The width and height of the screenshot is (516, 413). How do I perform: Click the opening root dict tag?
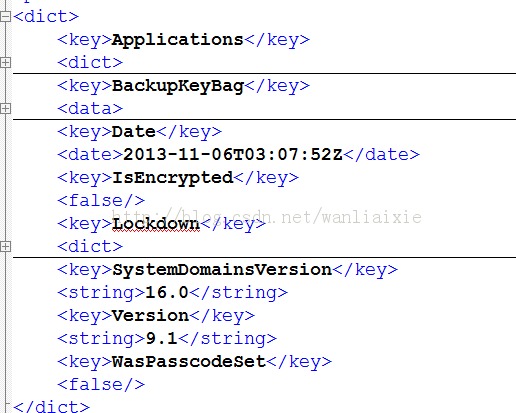pyautogui.click(x=46, y=16)
